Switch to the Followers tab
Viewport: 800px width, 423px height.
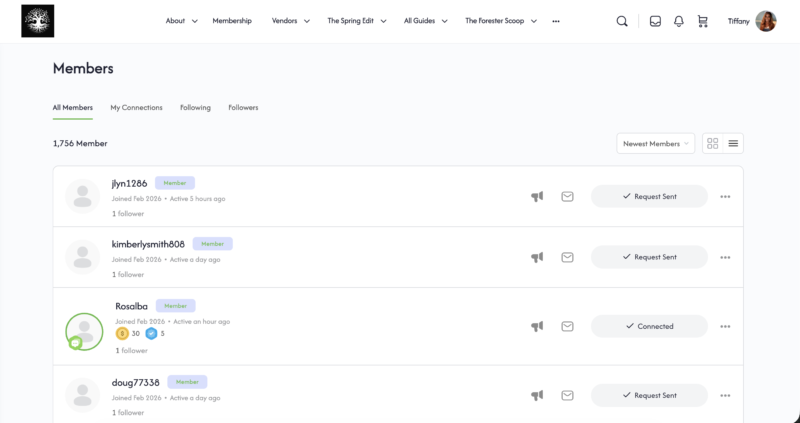coord(243,108)
